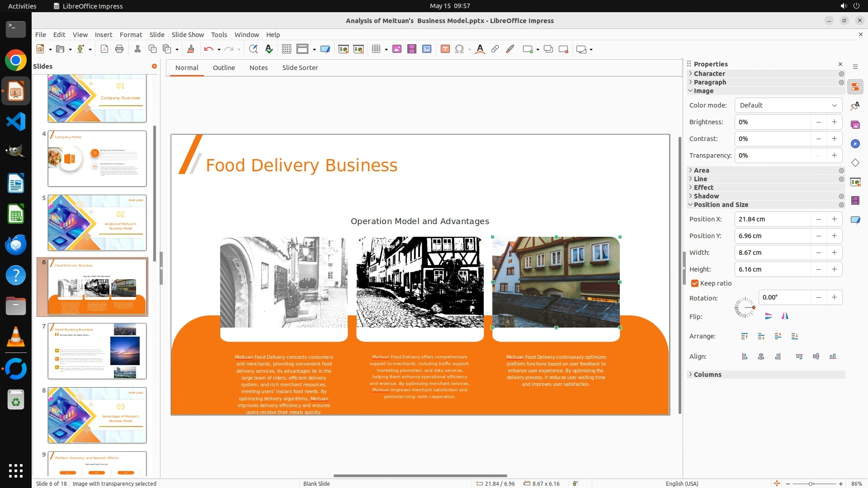The image size is (868, 488).
Task: Increase Brightness with plus button
Action: [x=834, y=122]
